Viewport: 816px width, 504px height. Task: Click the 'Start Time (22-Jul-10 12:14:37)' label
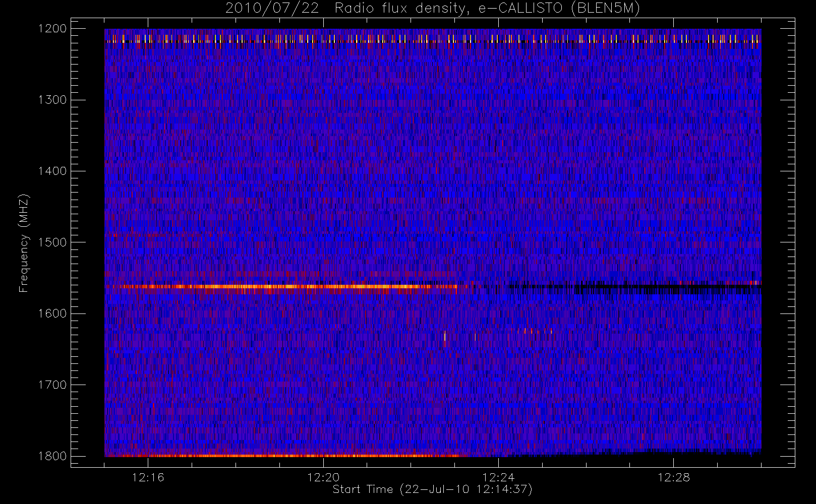(432, 489)
